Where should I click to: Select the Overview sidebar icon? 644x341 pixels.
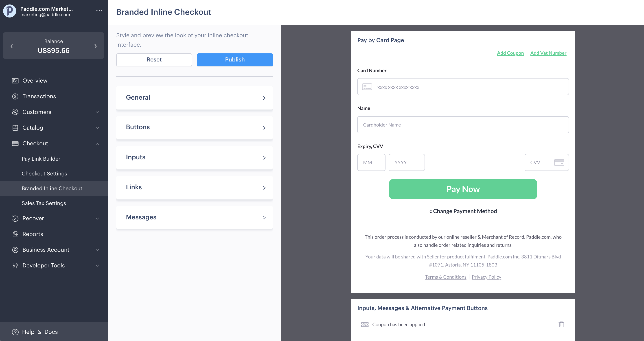click(x=15, y=81)
